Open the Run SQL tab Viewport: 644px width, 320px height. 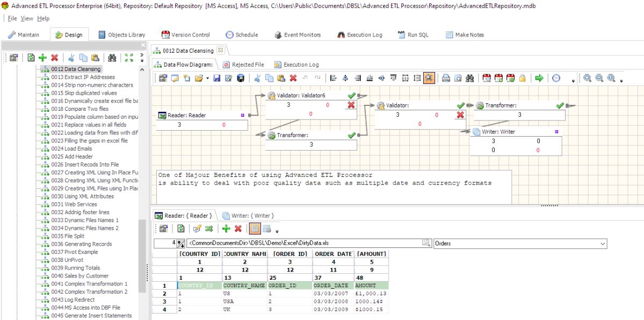click(x=413, y=34)
